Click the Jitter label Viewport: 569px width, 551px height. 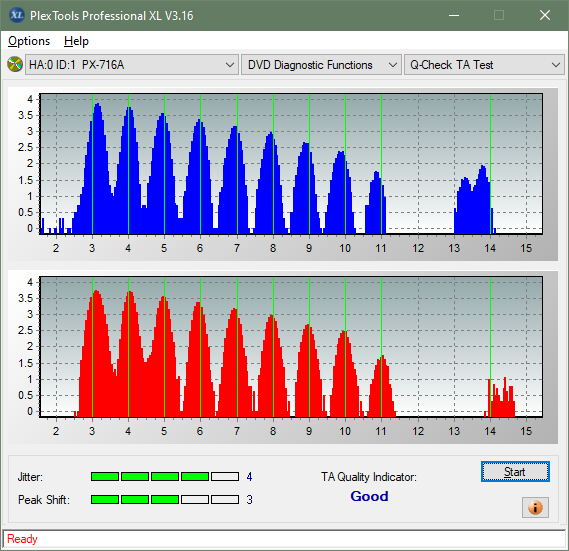pyautogui.click(x=30, y=477)
